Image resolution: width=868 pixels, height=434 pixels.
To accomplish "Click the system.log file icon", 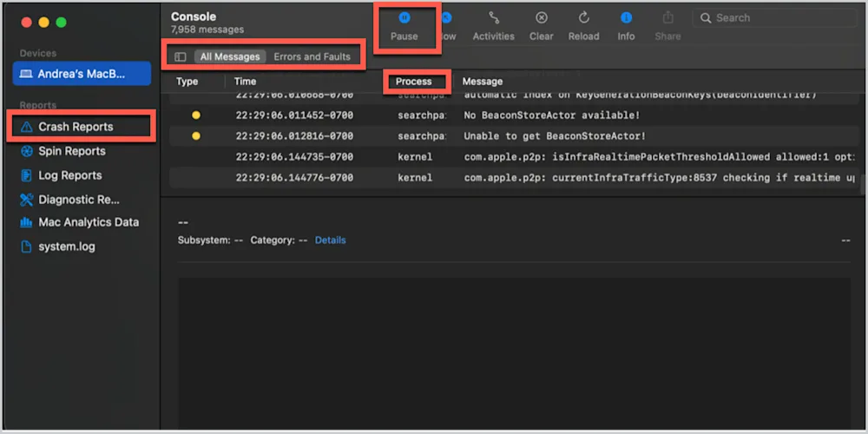I will (26, 247).
